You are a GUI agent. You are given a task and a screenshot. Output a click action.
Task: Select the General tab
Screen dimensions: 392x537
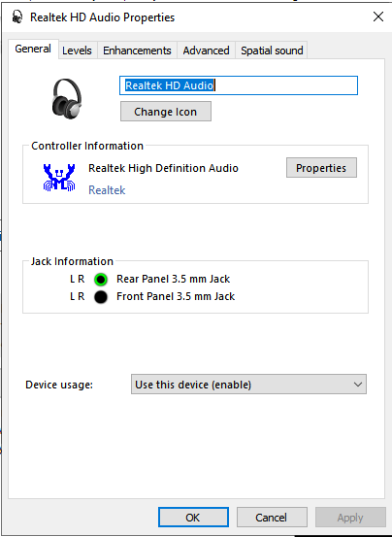click(x=33, y=49)
